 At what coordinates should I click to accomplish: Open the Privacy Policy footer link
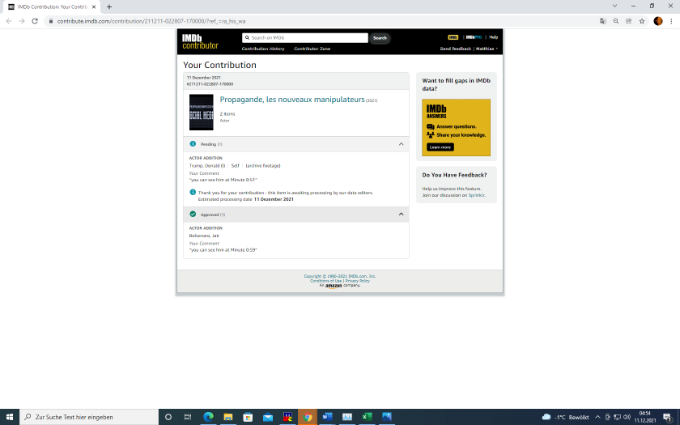tap(357, 281)
